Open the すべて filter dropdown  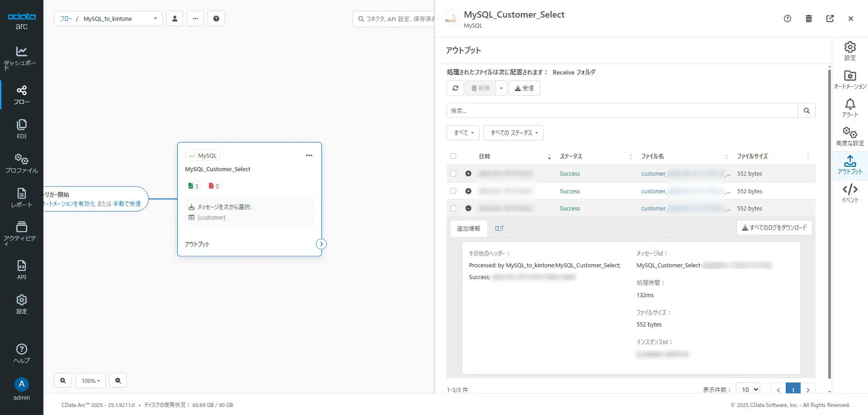[463, 133]
